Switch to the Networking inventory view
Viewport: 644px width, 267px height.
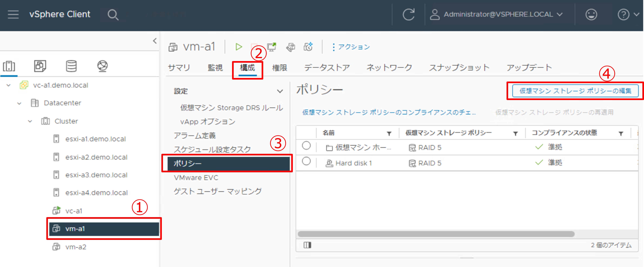coord(103,66)
